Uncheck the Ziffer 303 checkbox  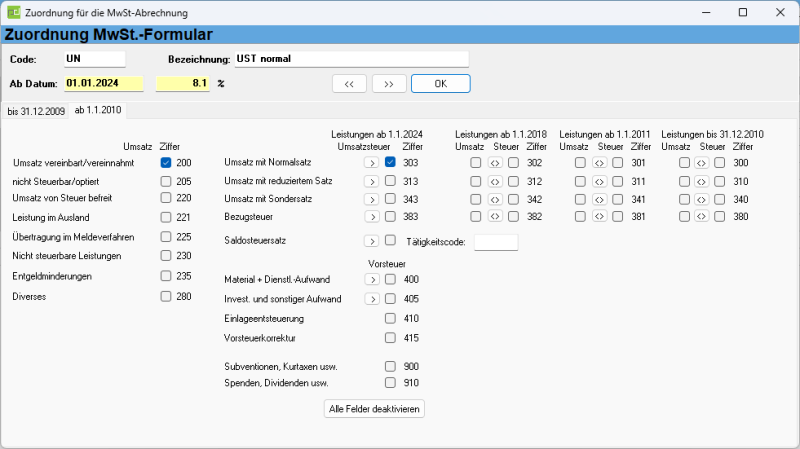(x=390, y=162)
